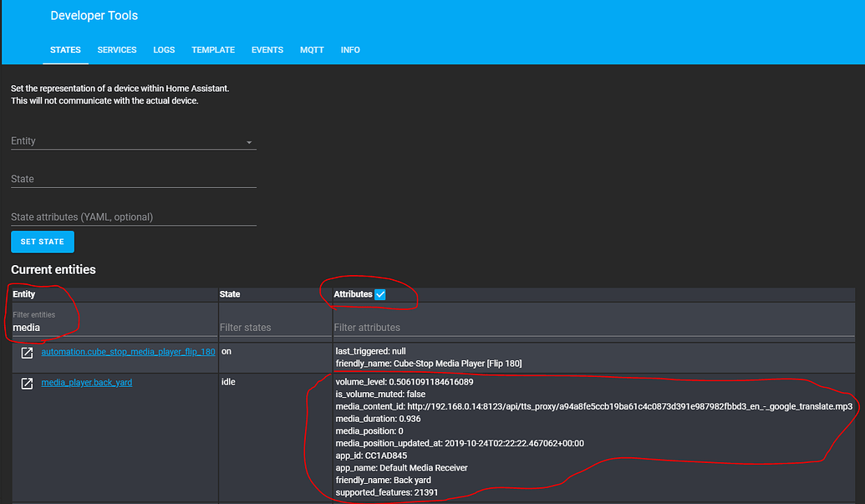This screenshot has height=504, width=865.
Task: Open the automation.cube_stop_media_player_flip_180 link
Action: click(x=128, y=351)
